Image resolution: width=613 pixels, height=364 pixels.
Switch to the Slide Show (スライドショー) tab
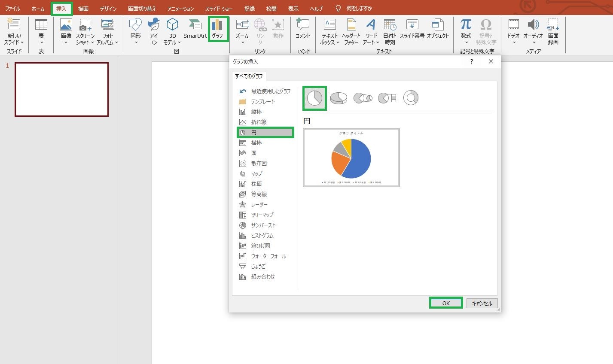pos(218,9)
